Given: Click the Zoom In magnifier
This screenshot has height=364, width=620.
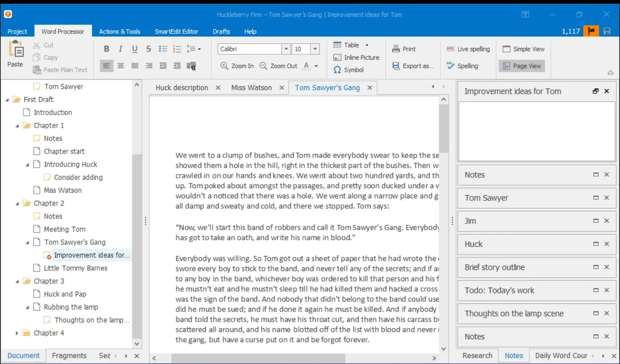Looking at the screenshot, I should (224, 66).
